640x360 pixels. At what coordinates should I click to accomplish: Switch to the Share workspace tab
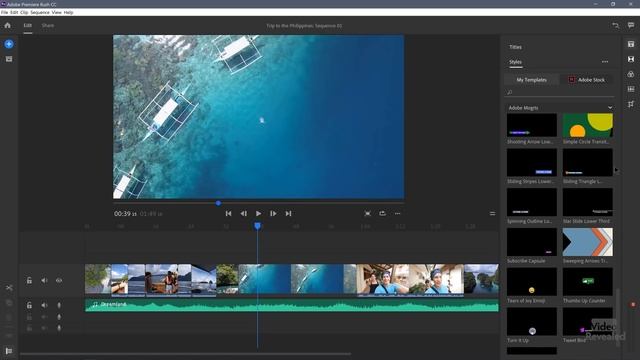coord(48,25)
